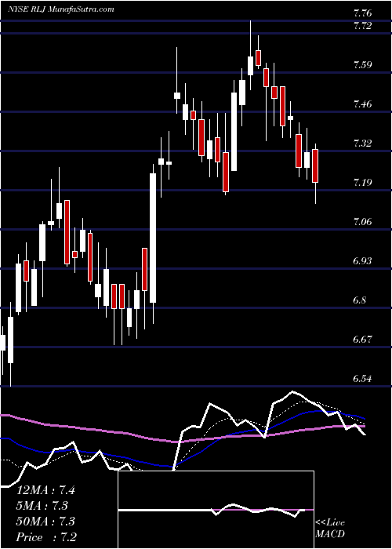Click the 7.19 price axis label

[362, 183]
